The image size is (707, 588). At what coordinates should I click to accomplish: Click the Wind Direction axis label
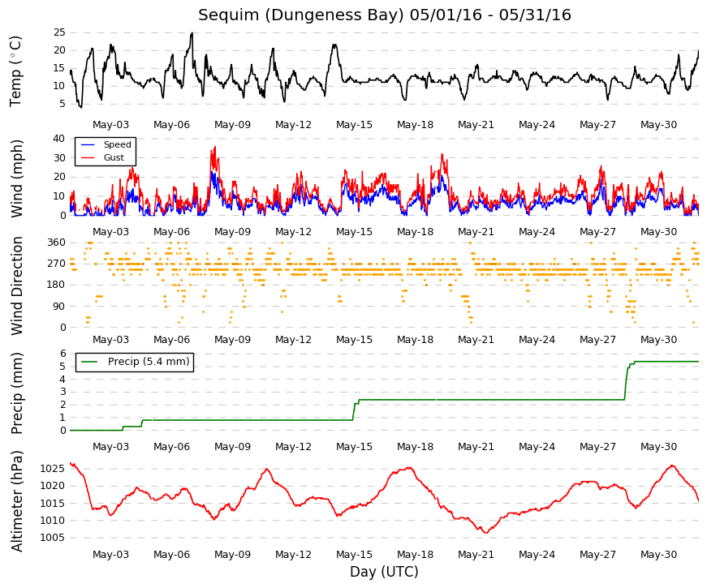[15, 286]
